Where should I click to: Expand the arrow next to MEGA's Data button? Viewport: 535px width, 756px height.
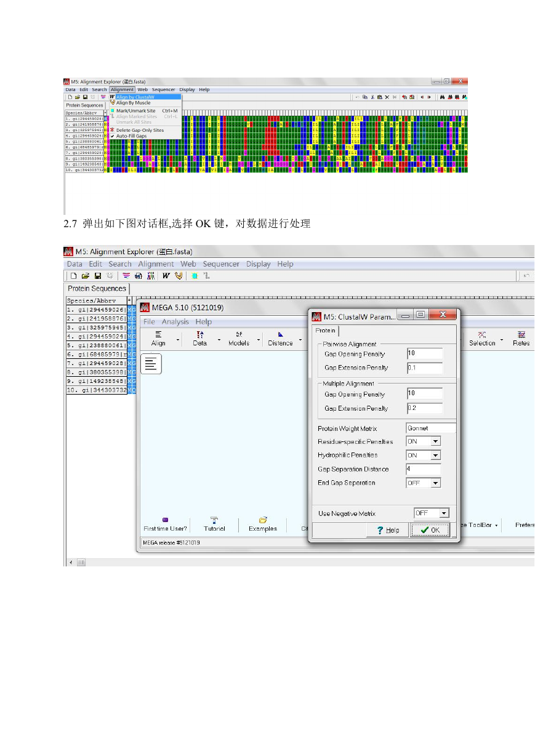pyautogui.click(x=219, y=340)
